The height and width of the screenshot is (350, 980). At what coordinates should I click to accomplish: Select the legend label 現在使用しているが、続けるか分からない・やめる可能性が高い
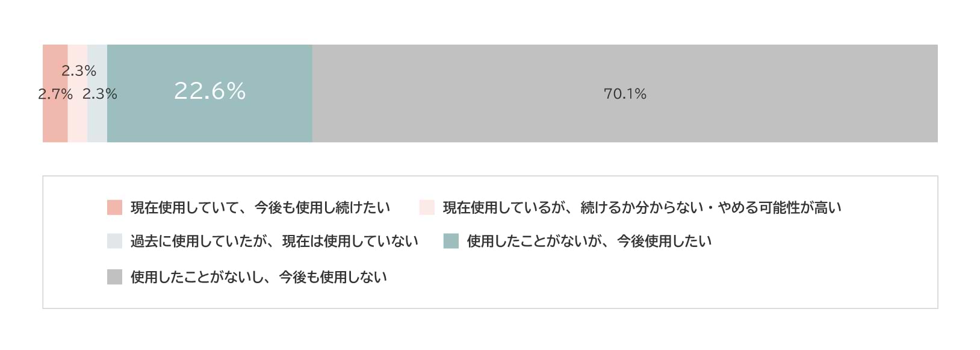click(642, 207)
